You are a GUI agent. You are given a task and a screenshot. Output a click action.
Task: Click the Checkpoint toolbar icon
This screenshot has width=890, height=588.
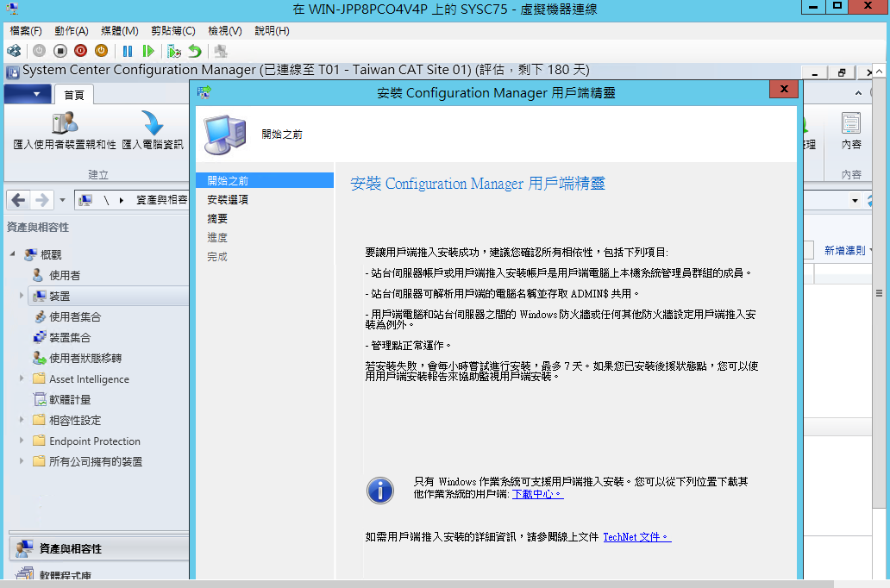point(174,51)
